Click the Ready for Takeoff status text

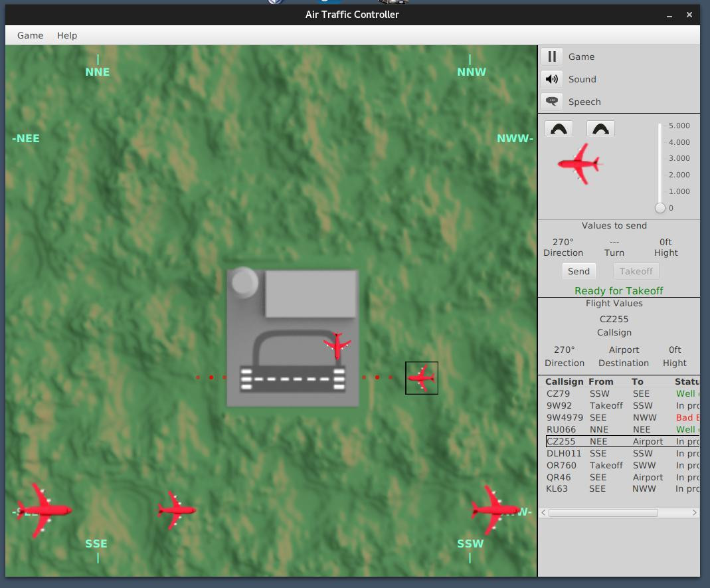pyautogui.click(x=618, y=291)
